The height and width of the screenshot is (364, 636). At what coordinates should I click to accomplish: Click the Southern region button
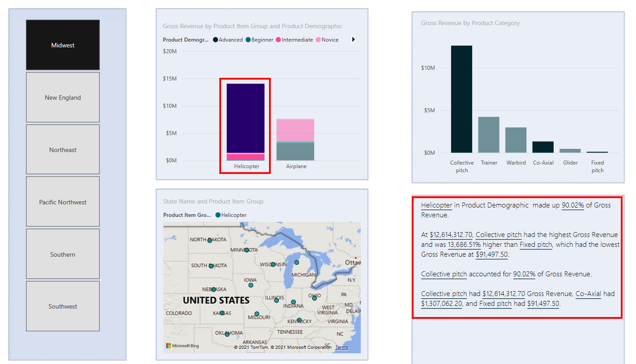[63, 254]
